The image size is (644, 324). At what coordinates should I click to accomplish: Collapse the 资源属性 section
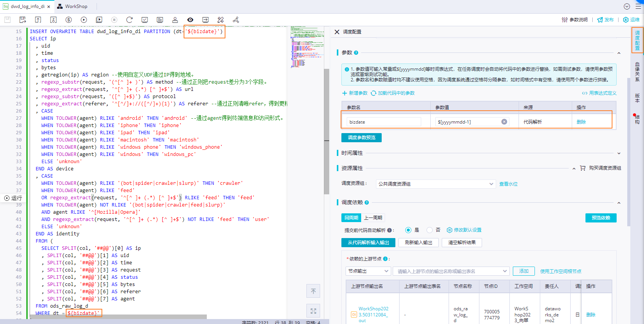coord(574,168)
